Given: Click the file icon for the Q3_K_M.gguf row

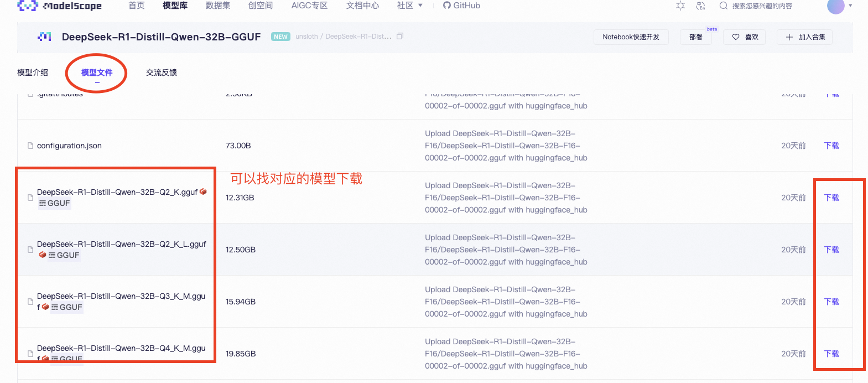Looking at the screenshot, I should [30, 302].
